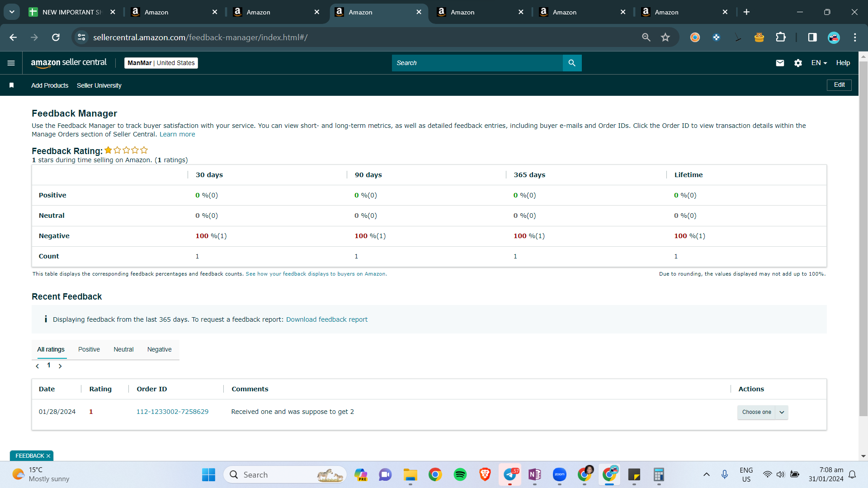Click the microphone icon in system tray

[x=725, y=475]
